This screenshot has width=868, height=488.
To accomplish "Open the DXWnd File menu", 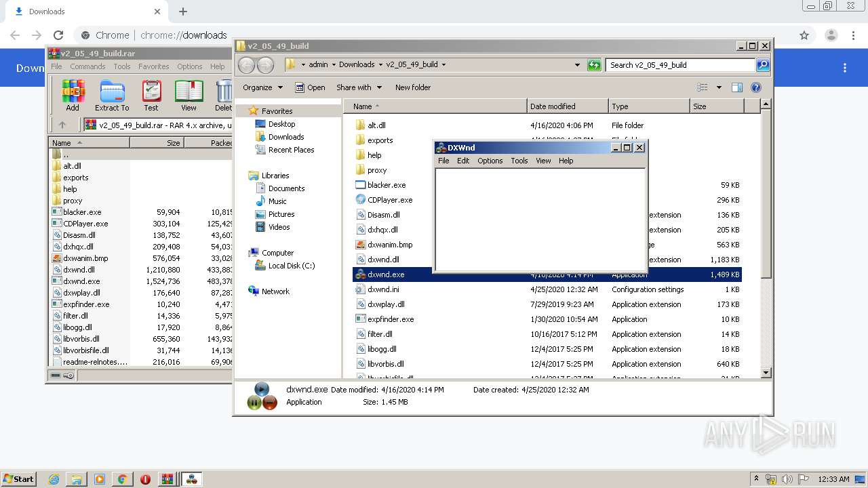I will 443,161.
